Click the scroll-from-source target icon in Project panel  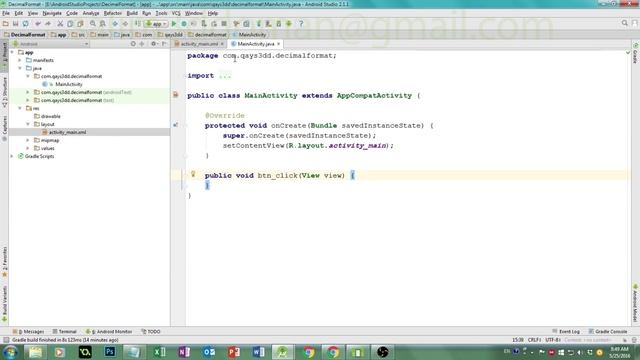pyautogui.click(x=133, y=44)
